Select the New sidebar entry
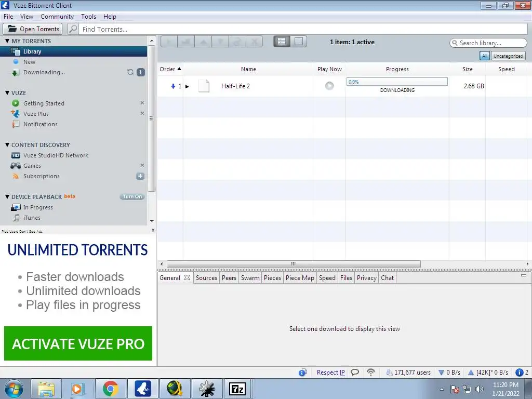 click(x=29, y=62)
